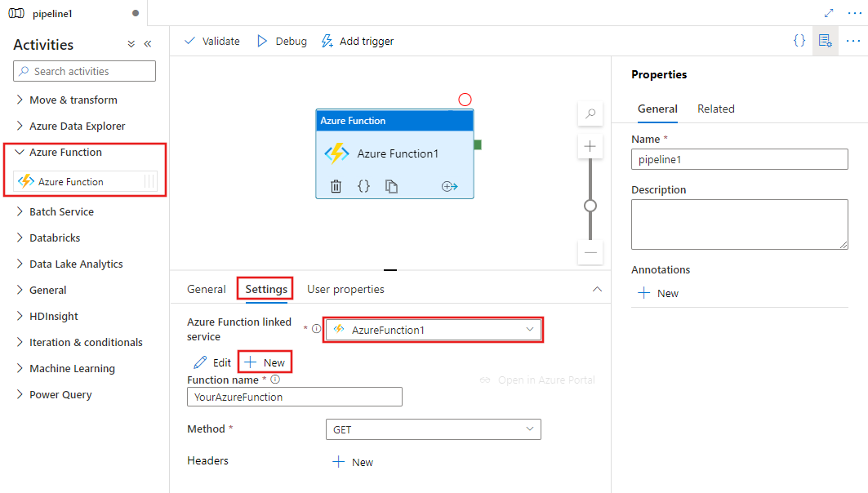Click the add output port icon on Azure Function1
This screenshot has width=868, height=493.
pyautogui.click(x=449, y=186)
